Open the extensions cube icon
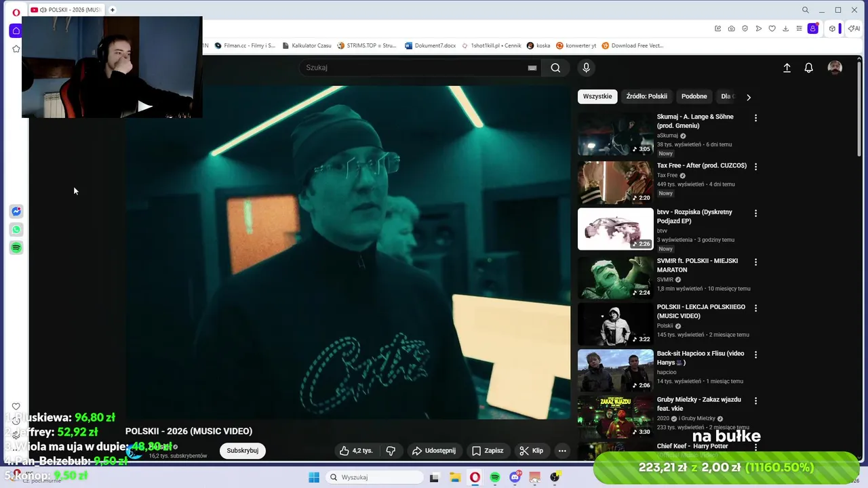868x488 pixels. (832, 28)
